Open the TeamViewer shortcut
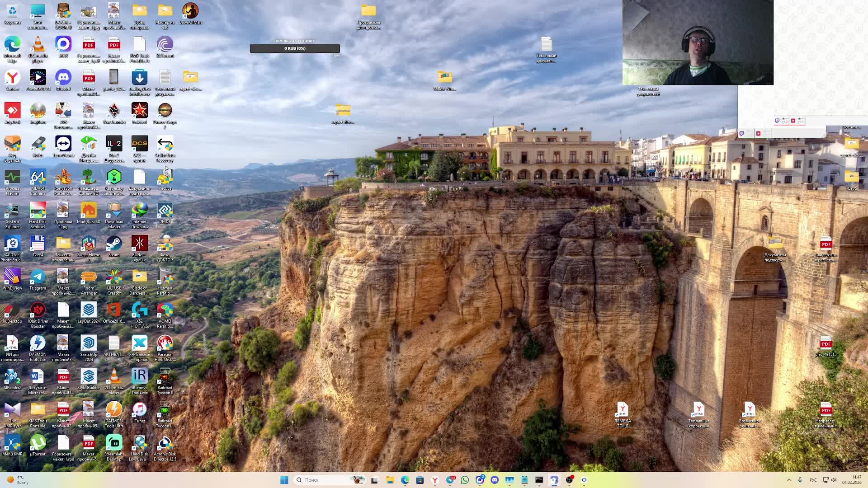This screenshot has height=488, width=868. tap(63, 145)
